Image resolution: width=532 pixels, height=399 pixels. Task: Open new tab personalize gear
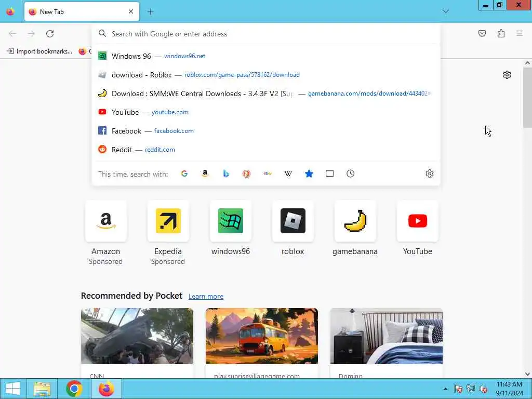click(x=507, y=75)
